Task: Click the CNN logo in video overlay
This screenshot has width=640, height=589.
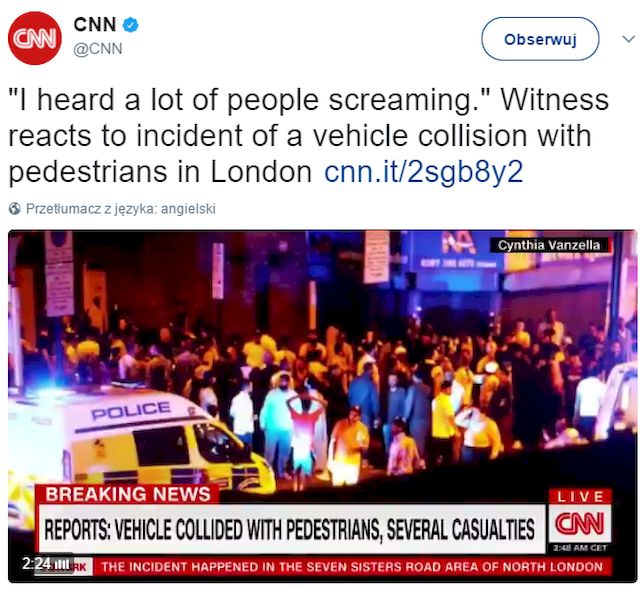Action: [580, 523]
